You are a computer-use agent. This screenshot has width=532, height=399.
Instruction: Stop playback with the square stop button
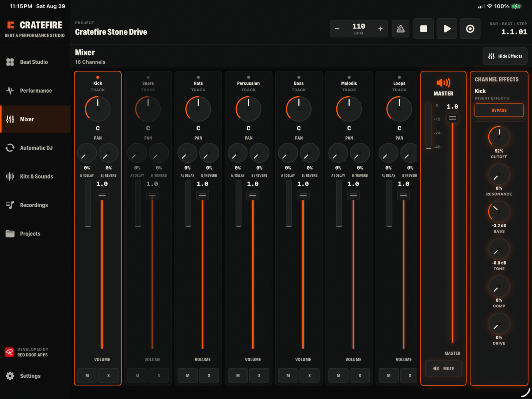click(x=423, y=29)
